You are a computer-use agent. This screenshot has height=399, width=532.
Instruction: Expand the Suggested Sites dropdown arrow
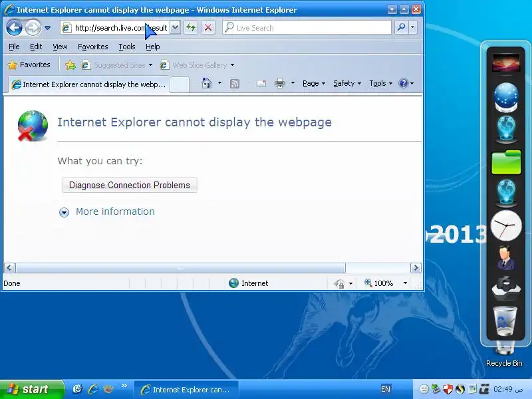pyautogui.click(x=150, y=65)
